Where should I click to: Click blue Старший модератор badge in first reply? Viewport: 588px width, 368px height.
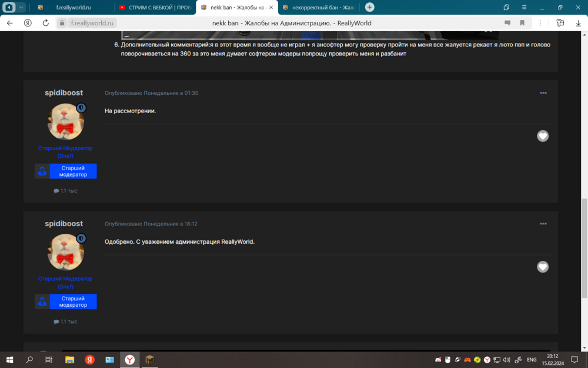pyautogui.click(x=66, y=171)
